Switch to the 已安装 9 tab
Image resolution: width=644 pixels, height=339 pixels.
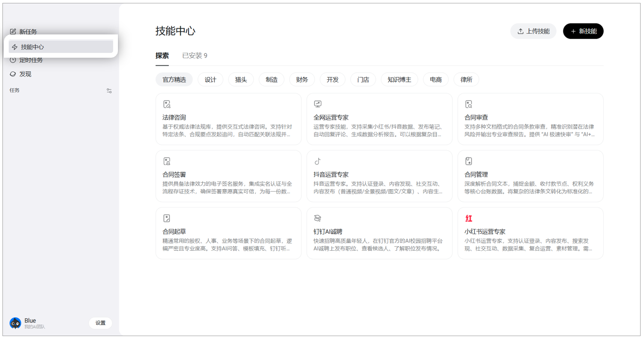pyautogui.click(x=195, y=56)
